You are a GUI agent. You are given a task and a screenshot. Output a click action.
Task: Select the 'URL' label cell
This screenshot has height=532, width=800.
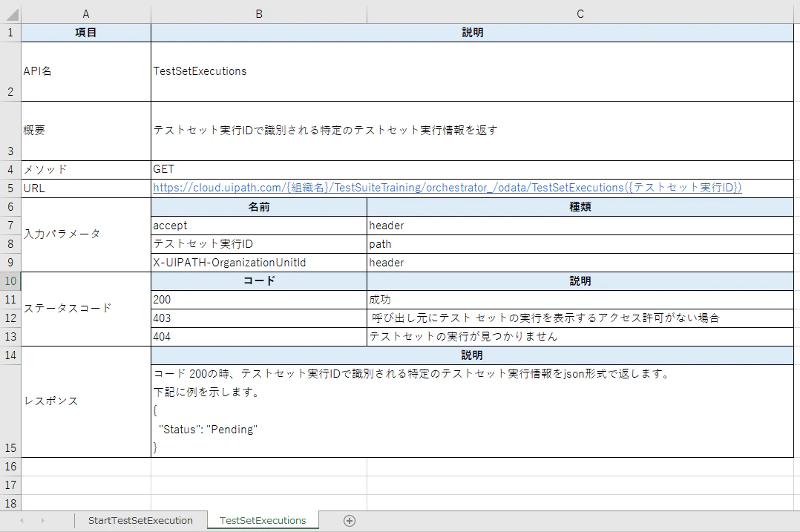[86, 188]
